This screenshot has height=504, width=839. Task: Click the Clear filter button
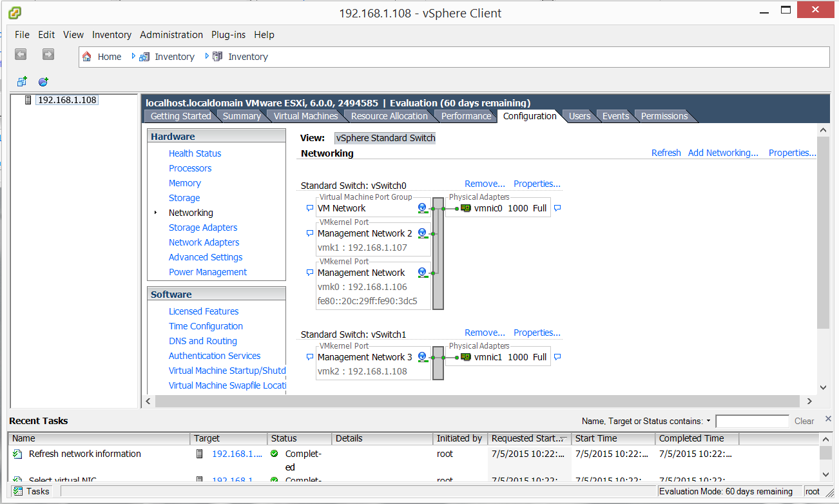pyautogui.click(x=804, y=421)
